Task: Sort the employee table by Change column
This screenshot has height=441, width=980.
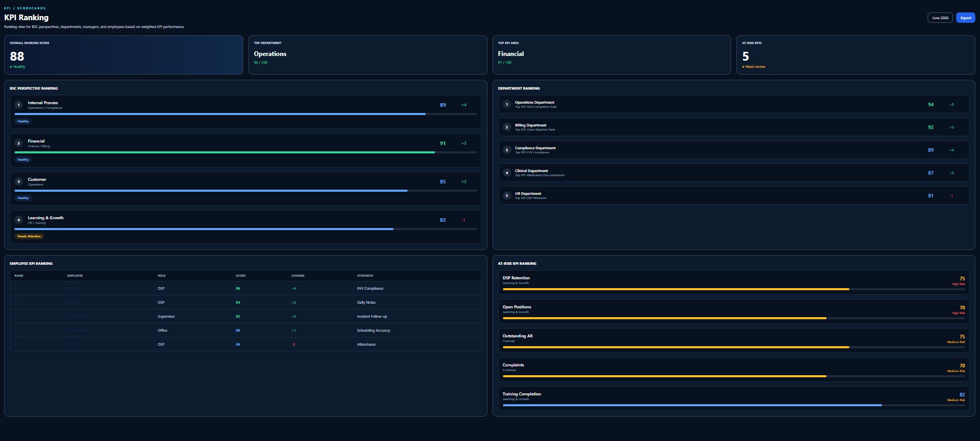Action: [x=298, y=276]
